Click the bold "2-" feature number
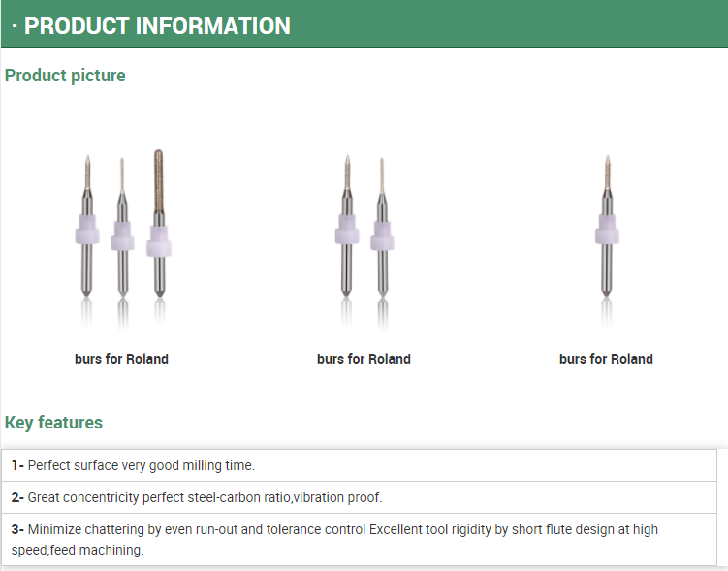 (x=17, y=497)
